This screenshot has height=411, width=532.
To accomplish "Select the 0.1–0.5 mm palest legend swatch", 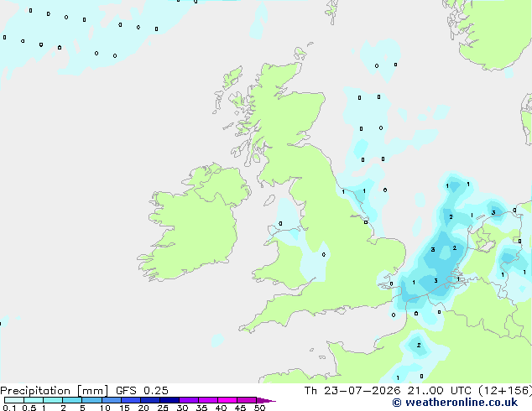I will 14,400.
